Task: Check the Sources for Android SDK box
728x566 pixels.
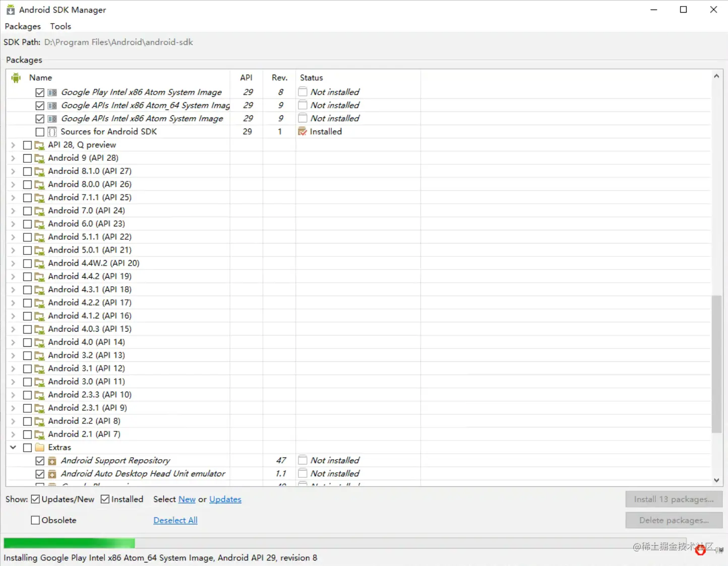Action: click(40, 132)
